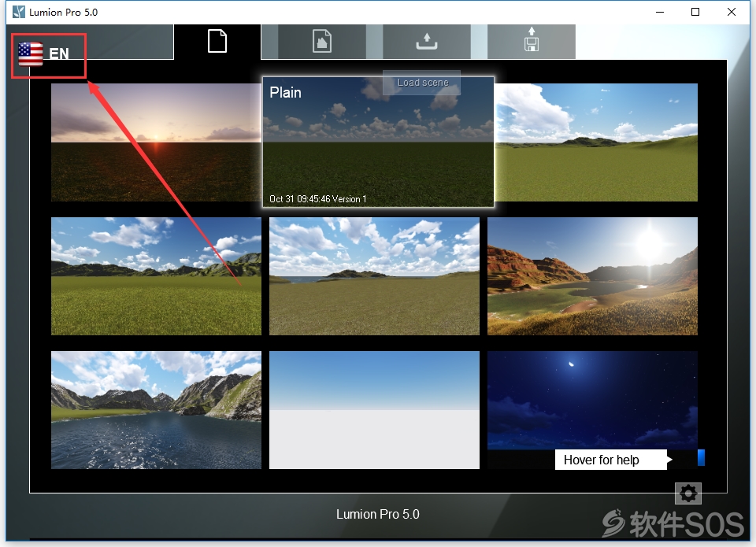The height and width of the screenshot is (547, 756).
Task: Choose the highlighted Plain scene
Action: pos(378,142)
